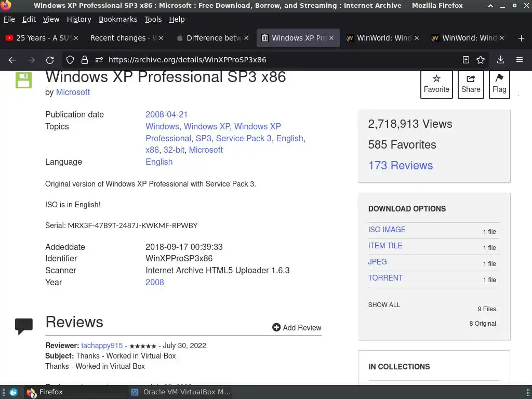Open the Bookmarks menu
Screen dimensions: 532x399
[118, 19]
